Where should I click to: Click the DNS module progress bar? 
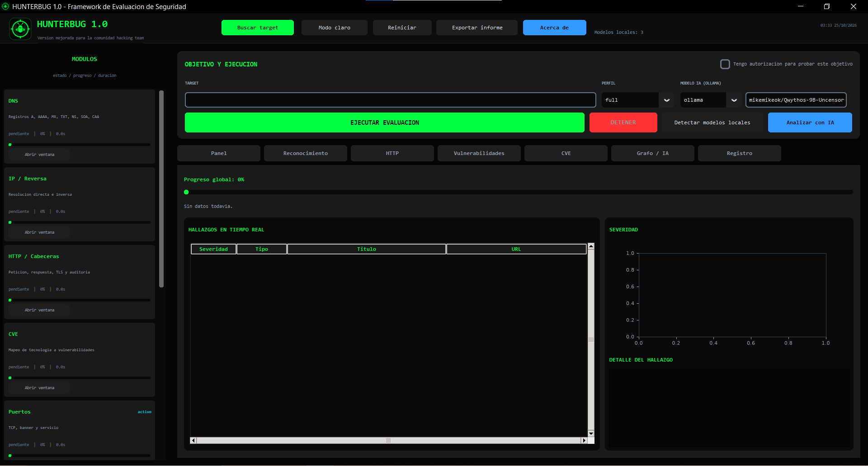[80, 145]
